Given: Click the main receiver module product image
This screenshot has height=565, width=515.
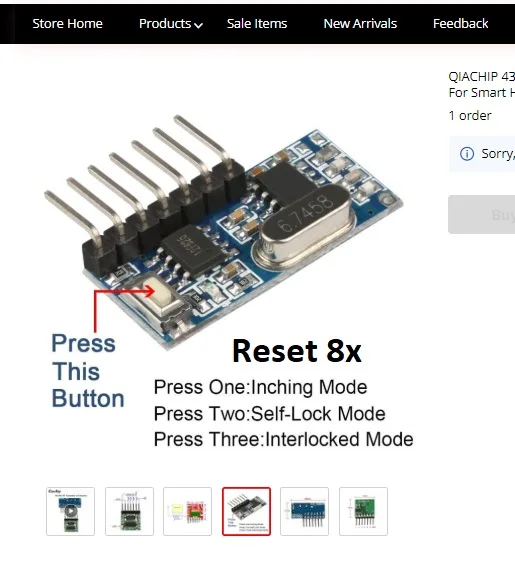Looking at the screenshot, I should (x=223, y=231).
